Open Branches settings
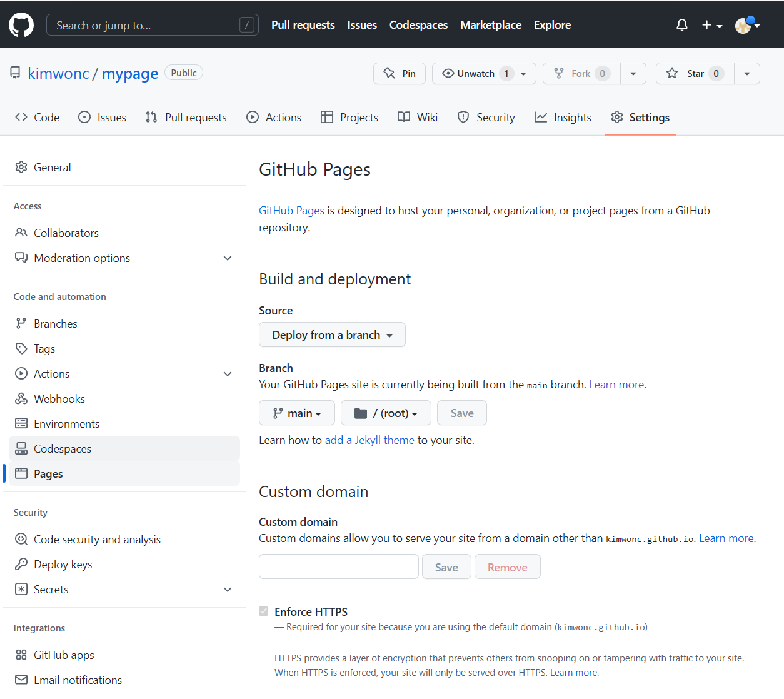Image resolution: width=784 pixels, height=699 pixels. (124, 323)
